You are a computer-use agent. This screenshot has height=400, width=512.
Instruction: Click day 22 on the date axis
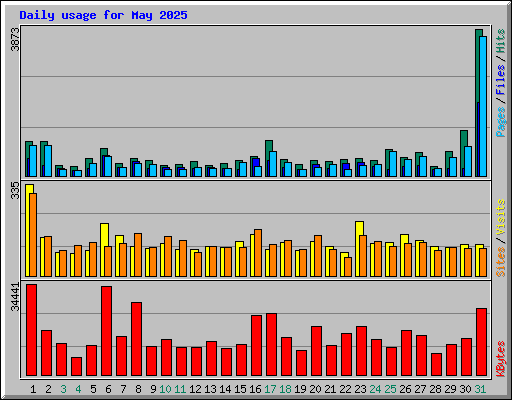345,389
